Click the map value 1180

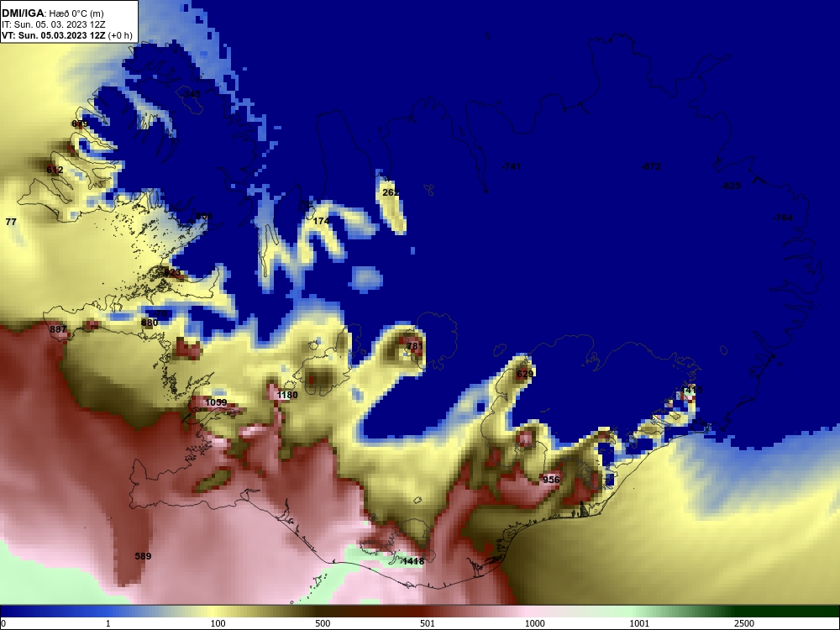coord(287,395)
